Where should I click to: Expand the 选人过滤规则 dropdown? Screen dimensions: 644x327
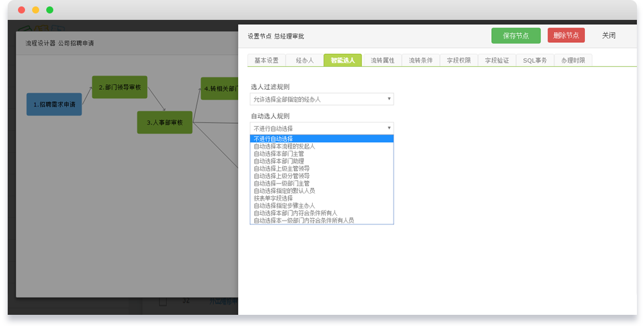[x=322, y=99]
